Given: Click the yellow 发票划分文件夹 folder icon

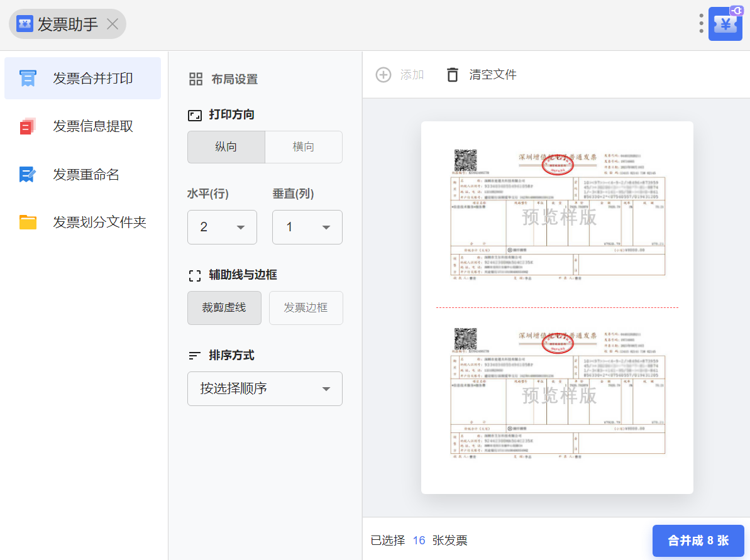Looking at the screenshot, I should (x=28, y=222).
